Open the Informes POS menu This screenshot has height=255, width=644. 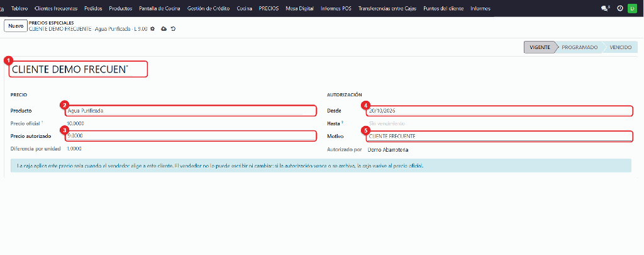(x=336, y=8)
